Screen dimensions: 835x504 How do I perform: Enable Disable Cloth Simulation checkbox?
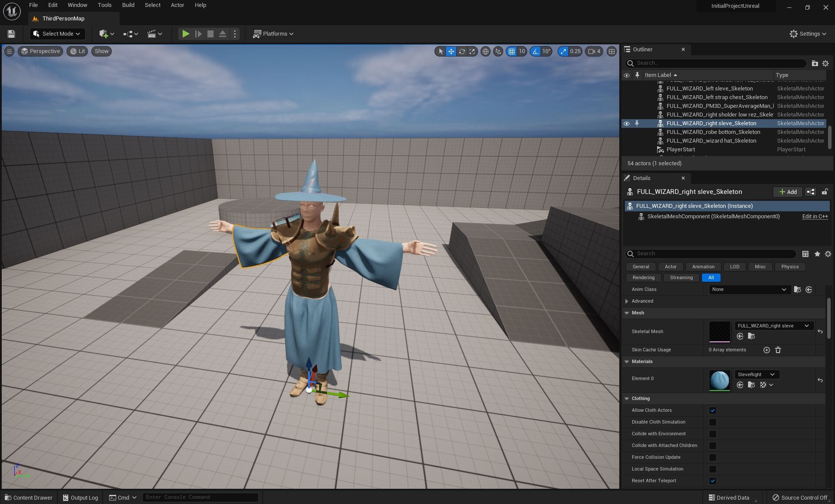(x=712, y=422)
